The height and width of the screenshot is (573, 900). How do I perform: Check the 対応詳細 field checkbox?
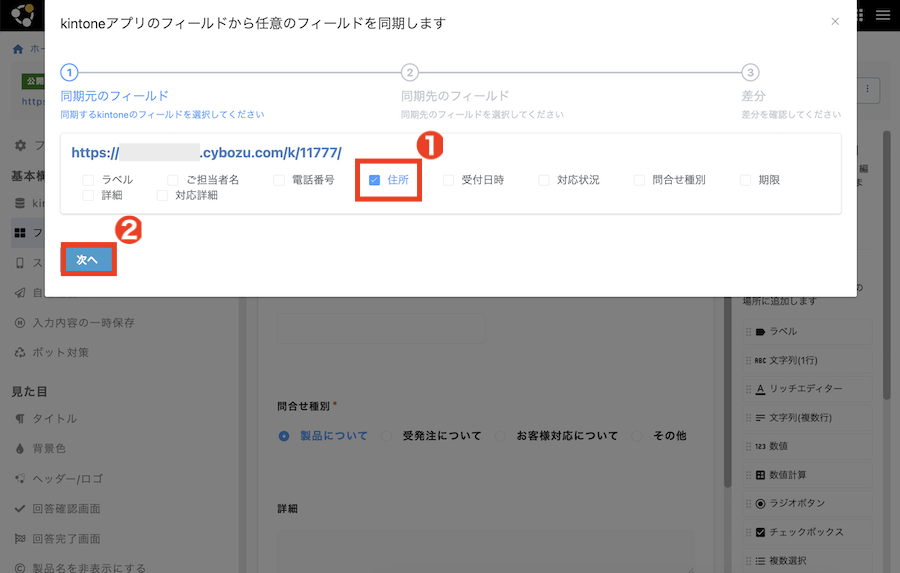pos(162,196)
